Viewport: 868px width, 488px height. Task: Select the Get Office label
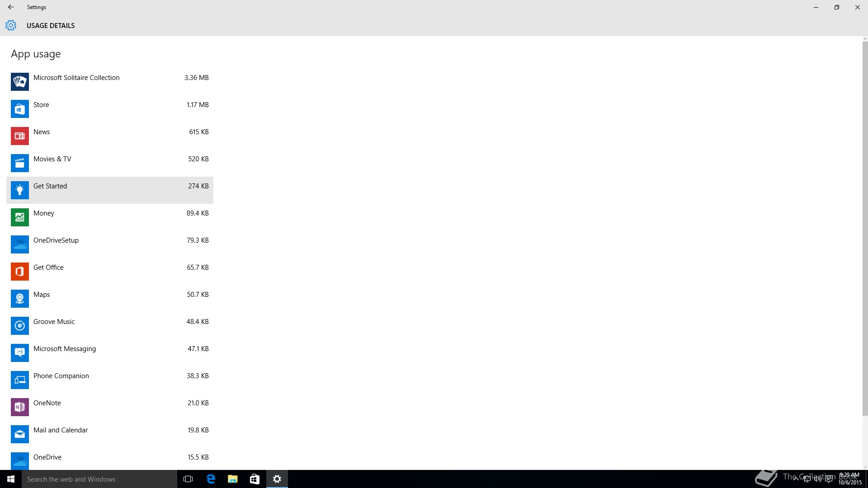(x=48, y=267)
